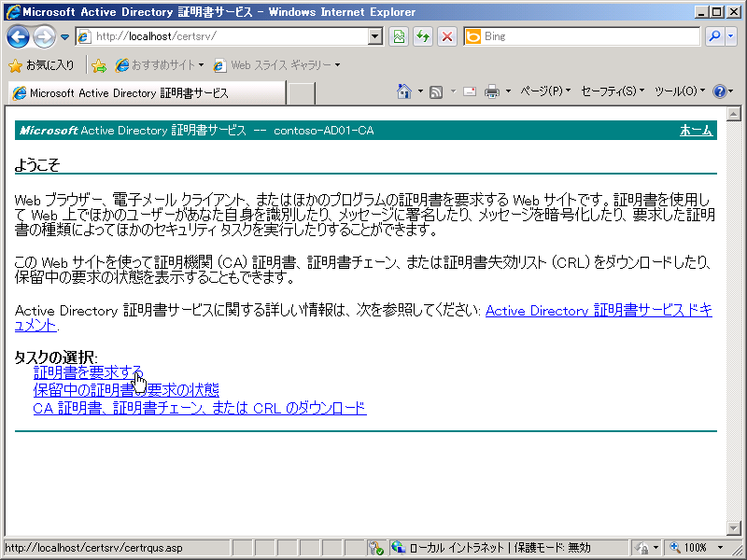
Task: Maximize the Internet Explorer window
Action: pyautogui.click(x=716, y=12)
